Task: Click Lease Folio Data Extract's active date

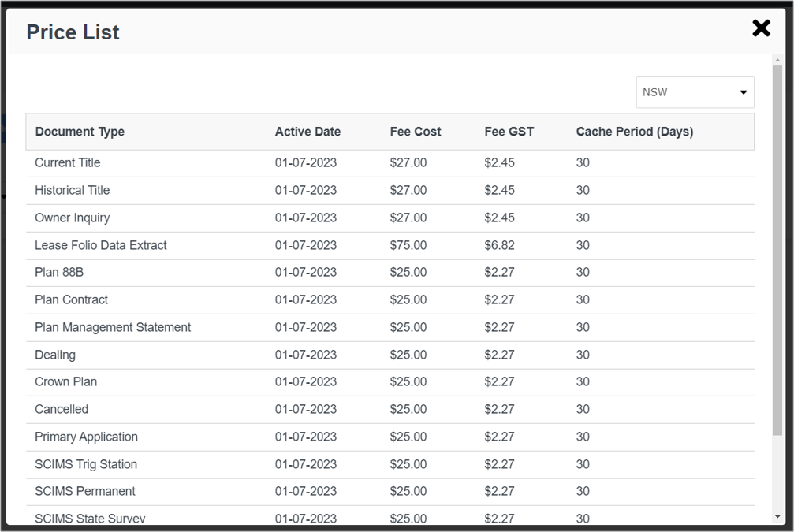Action: tap(305, 245)
